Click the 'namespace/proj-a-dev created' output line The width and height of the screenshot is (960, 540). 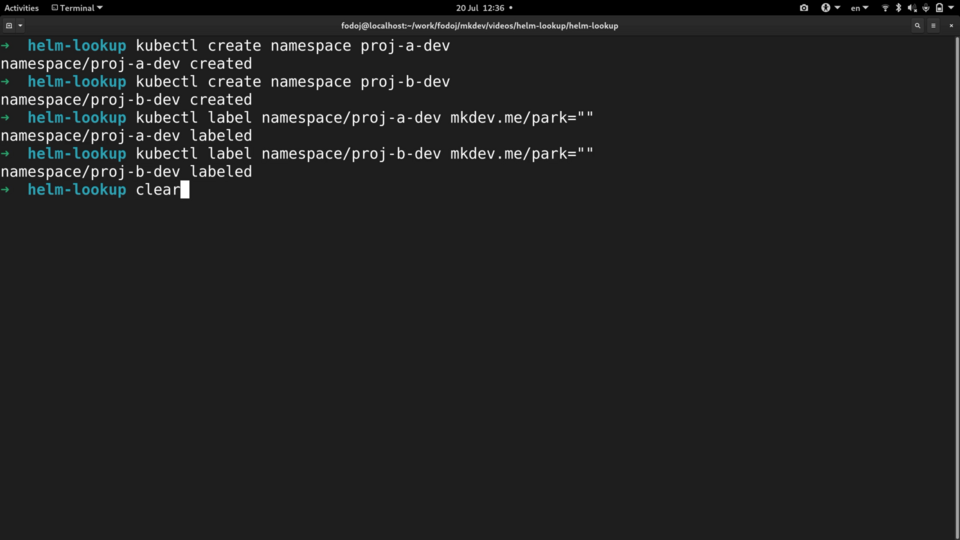click(x=126, y=64)
